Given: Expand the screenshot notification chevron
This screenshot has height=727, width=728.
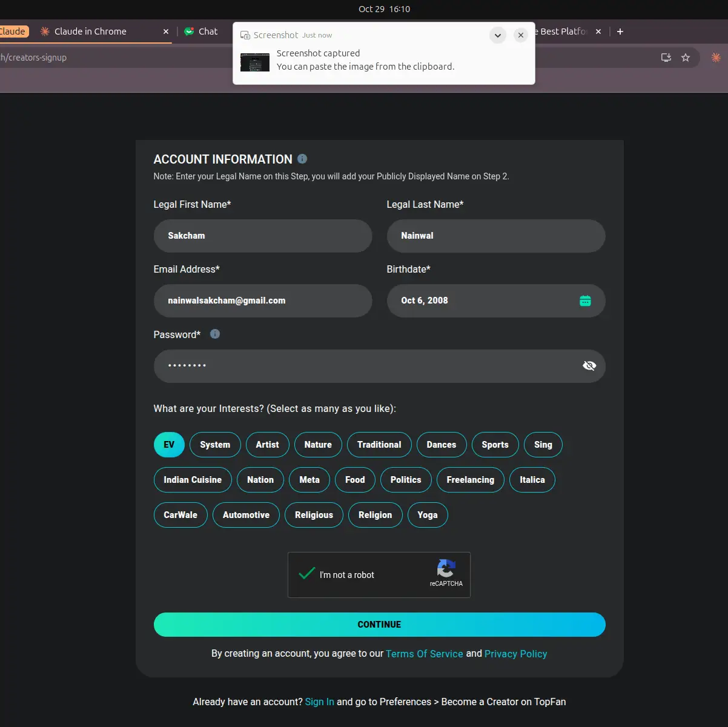Looking at the screenshot, I should click(x=497, y=35).
